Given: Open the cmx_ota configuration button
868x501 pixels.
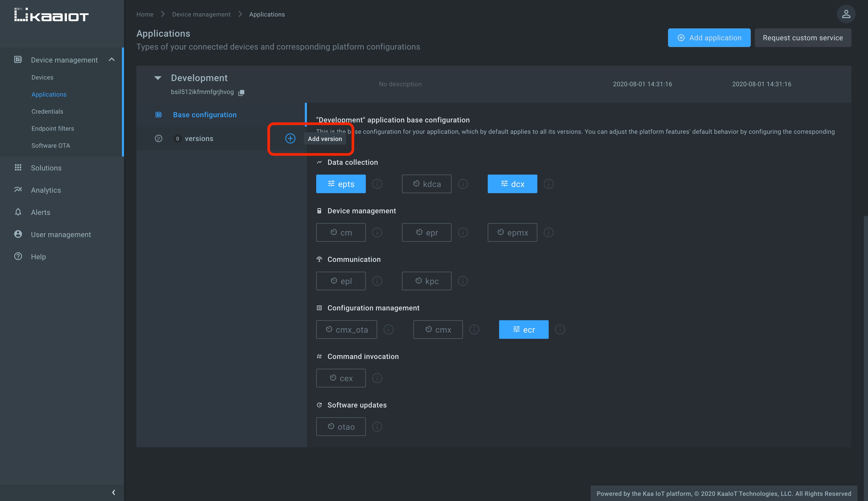Looking at the screenshot, I should pos(347,329).
